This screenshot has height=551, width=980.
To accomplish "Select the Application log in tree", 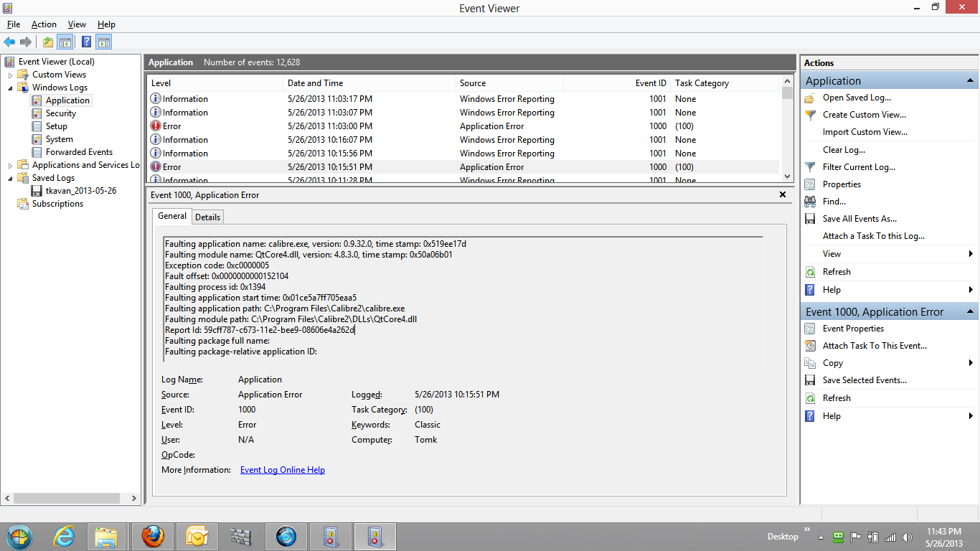I will tap(67, 100).
